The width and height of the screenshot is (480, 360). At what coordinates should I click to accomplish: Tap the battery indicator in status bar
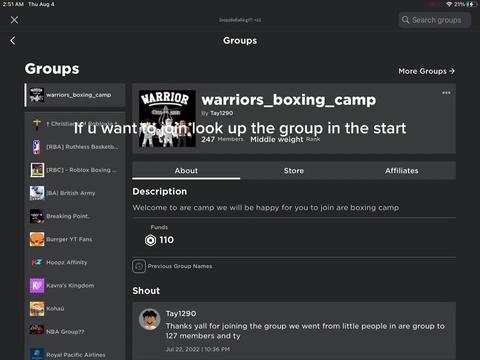click(x=471, y=4)
